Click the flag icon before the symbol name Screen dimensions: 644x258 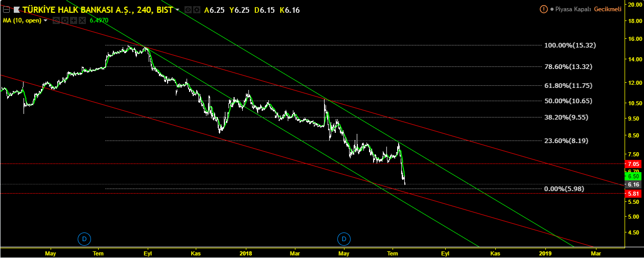16,9
